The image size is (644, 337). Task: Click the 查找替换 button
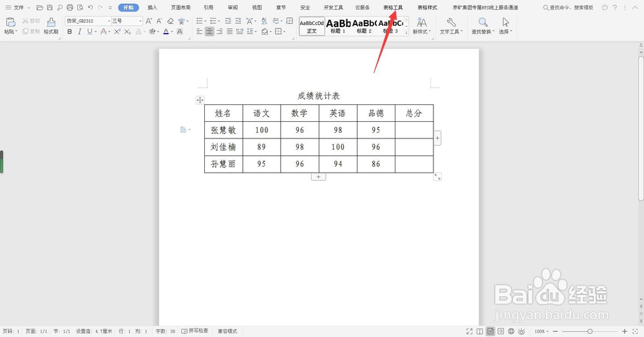(482, 26)
